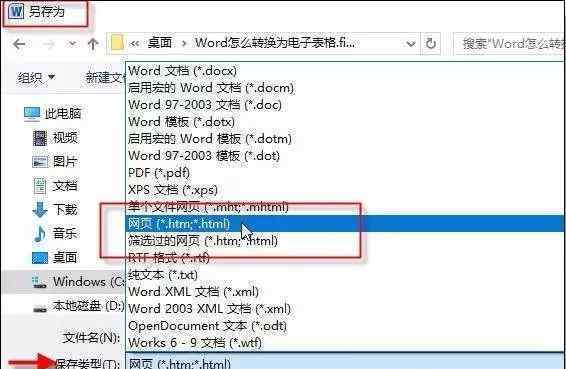Open 桌面 in the navigation pane
Viewport: 566px width, 369px height.
(x=65, y=257)
